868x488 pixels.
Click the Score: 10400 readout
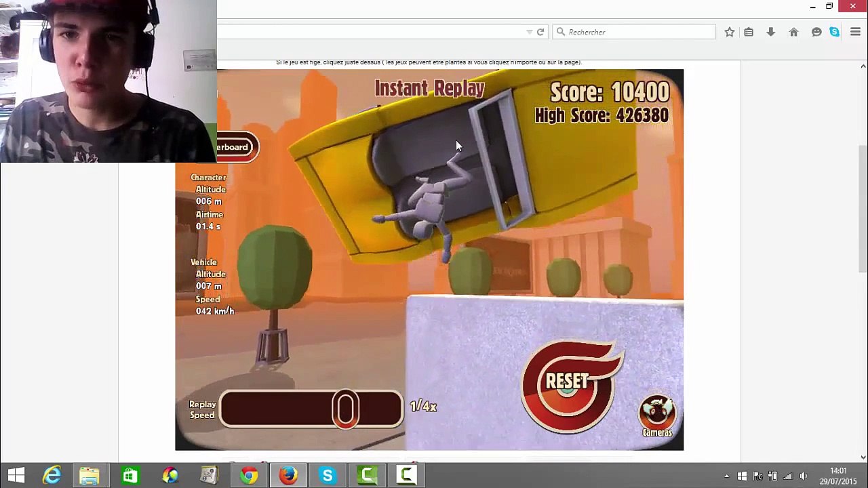pos(610,92)
